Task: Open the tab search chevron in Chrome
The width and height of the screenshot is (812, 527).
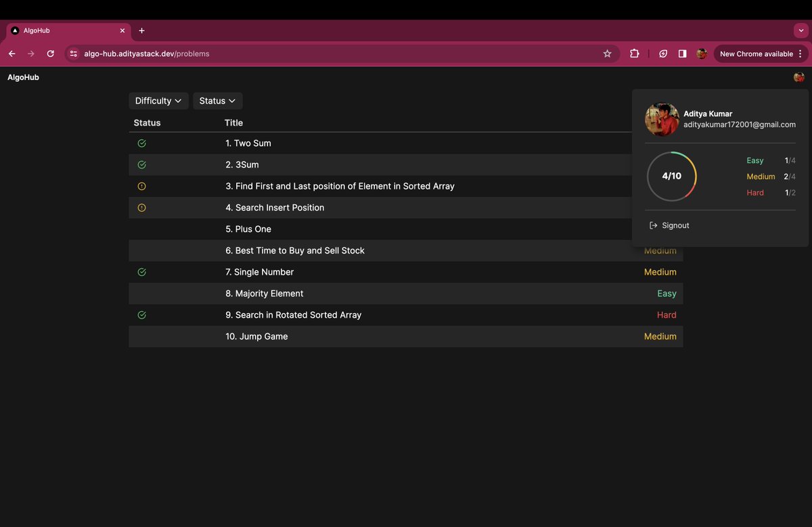Action: tap(801, 30)
